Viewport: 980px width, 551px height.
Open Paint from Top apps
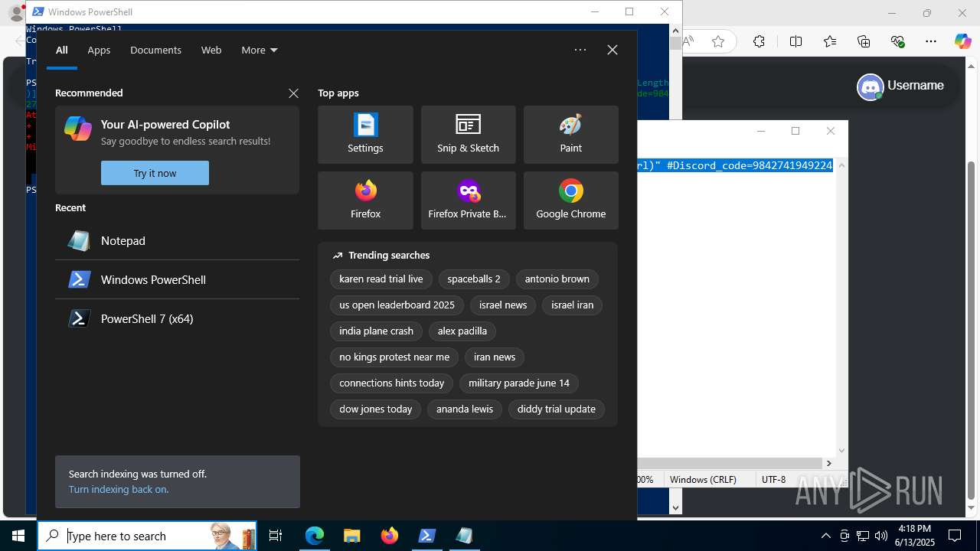[570, 135]
